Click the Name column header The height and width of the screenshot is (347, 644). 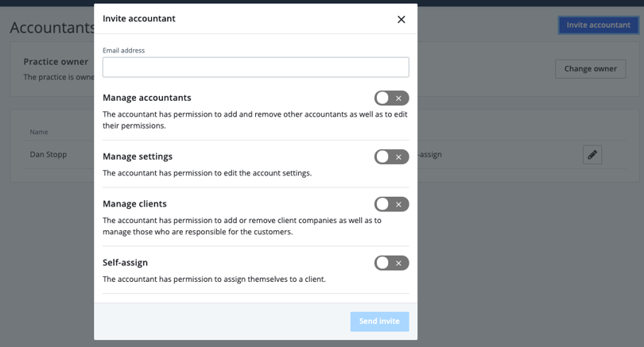pyautogui.click(x=39, y=132)
